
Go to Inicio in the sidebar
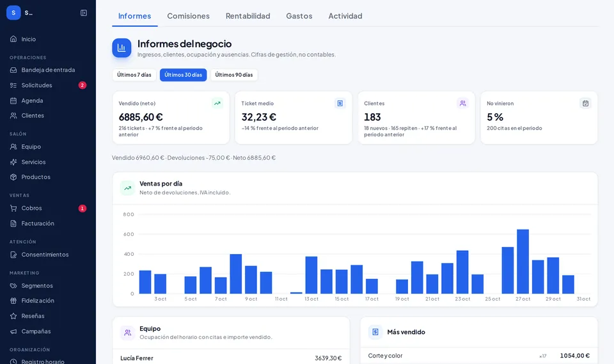tap(48, 39)
